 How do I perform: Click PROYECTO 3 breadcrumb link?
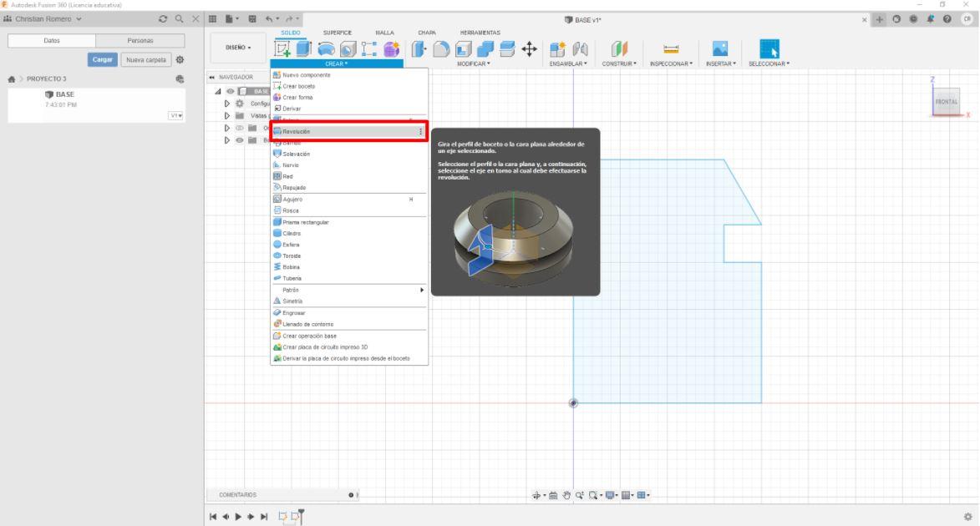(46, 79)
